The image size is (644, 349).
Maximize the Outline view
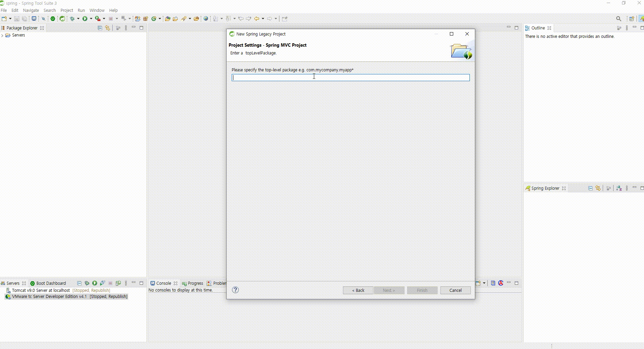(x=642, y=28)
